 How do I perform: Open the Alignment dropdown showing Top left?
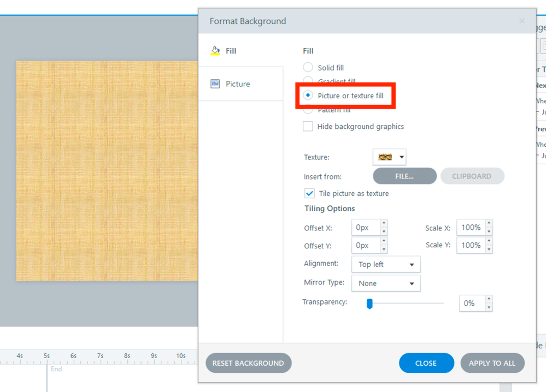386,264
